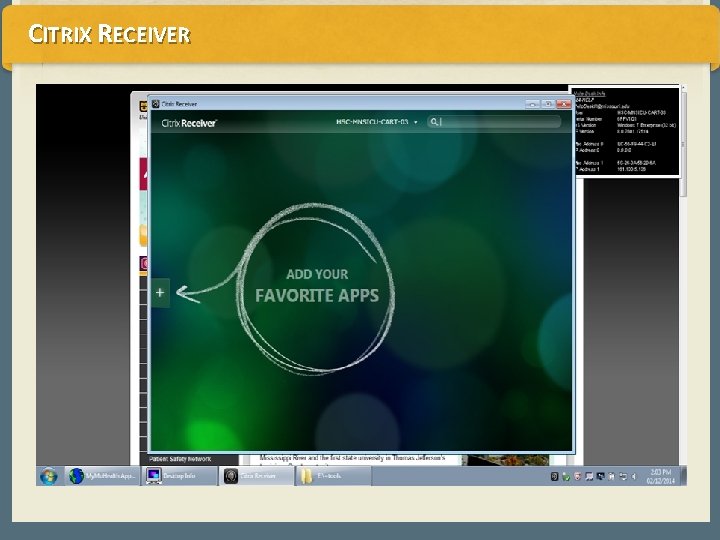
Task: Click Patient Safety Network in the browser window
Action: click(x=180, y=459)
